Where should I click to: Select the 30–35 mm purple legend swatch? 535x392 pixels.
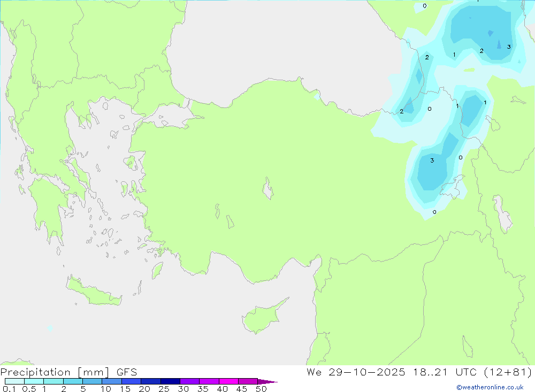pyautogui.click(x=189, y=381)
